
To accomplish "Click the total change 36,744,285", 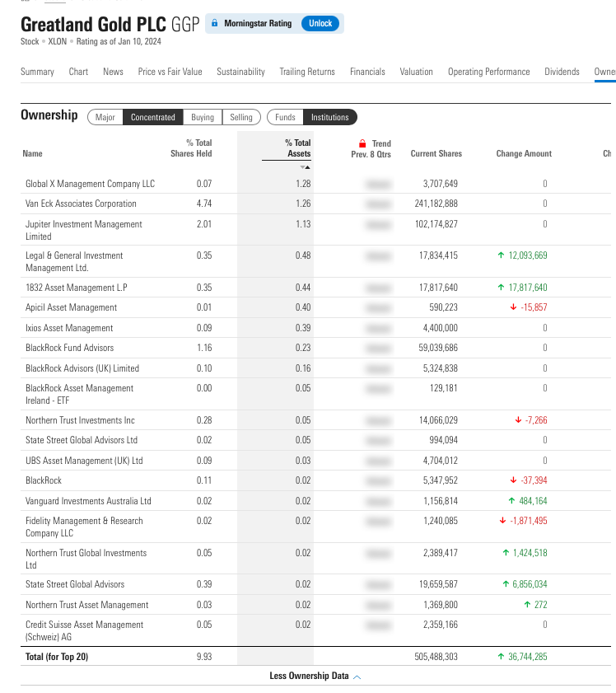I will tap(528, 656).
